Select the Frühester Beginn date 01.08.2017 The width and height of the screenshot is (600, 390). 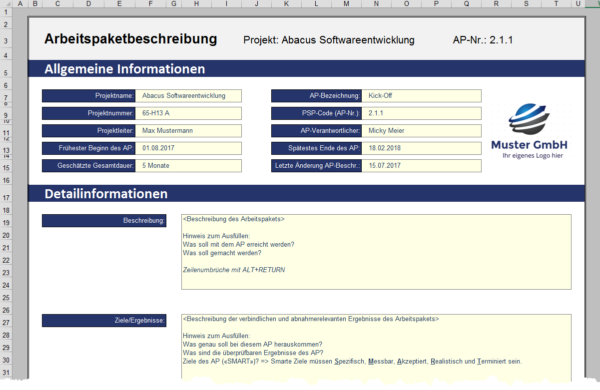point(188,148)
